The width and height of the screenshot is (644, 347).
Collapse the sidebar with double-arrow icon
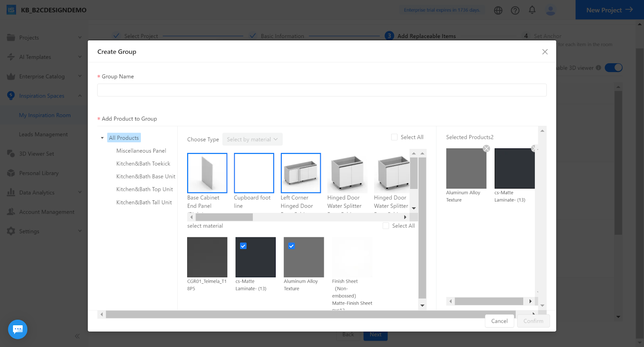77,336
